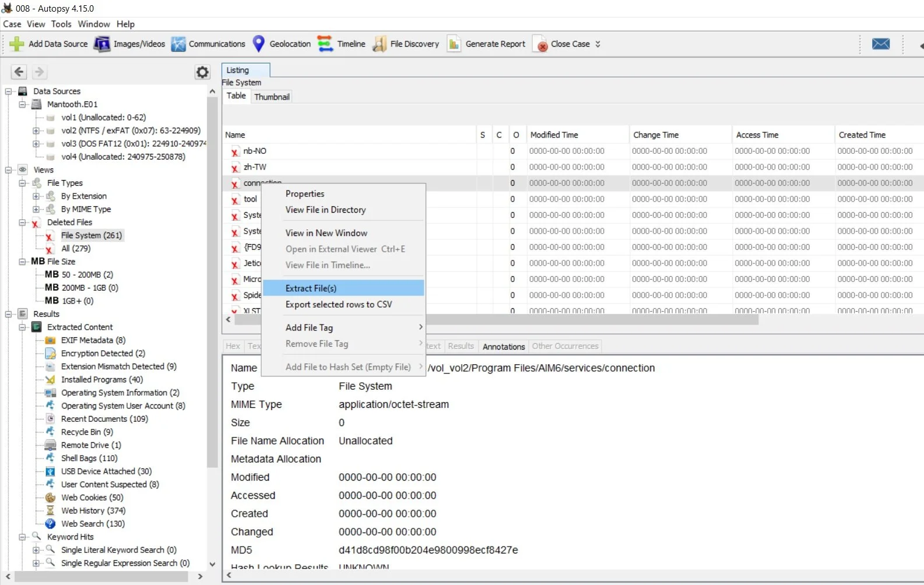Click the Installed Programs icon
The image size is (924, 585).
point(51,380)
